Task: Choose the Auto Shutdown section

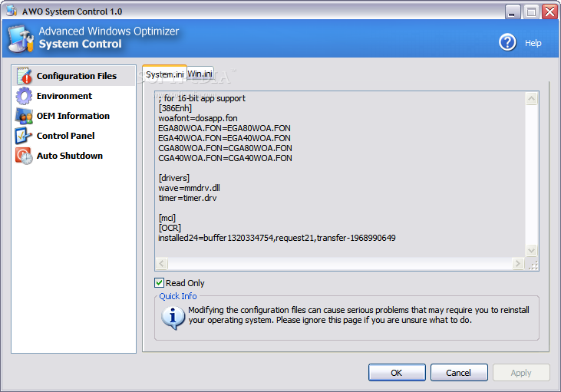Action: click(x=70, y=156)
